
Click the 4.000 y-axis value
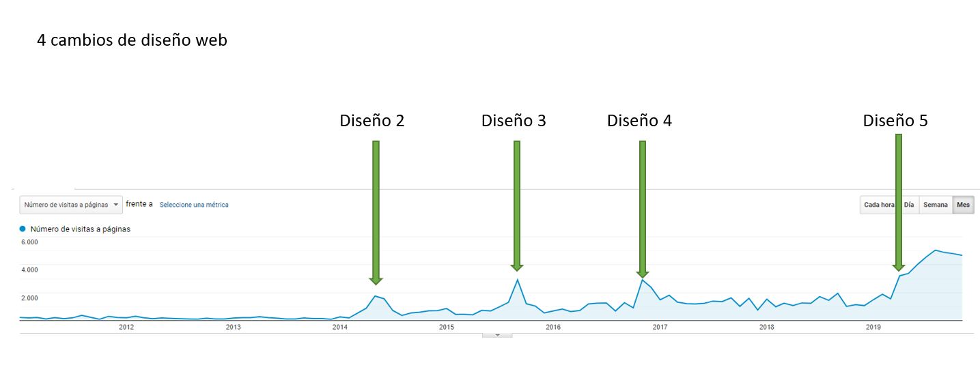(x=29, y=270)
